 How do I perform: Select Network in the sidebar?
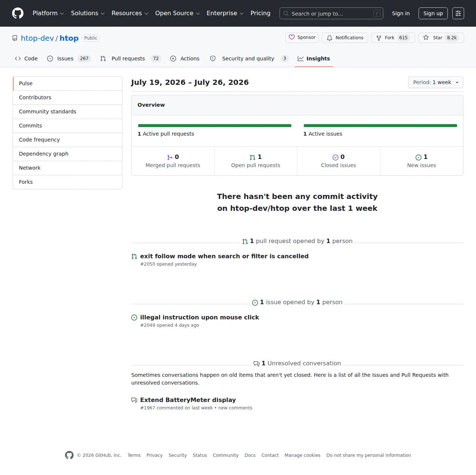pos(67,168)
